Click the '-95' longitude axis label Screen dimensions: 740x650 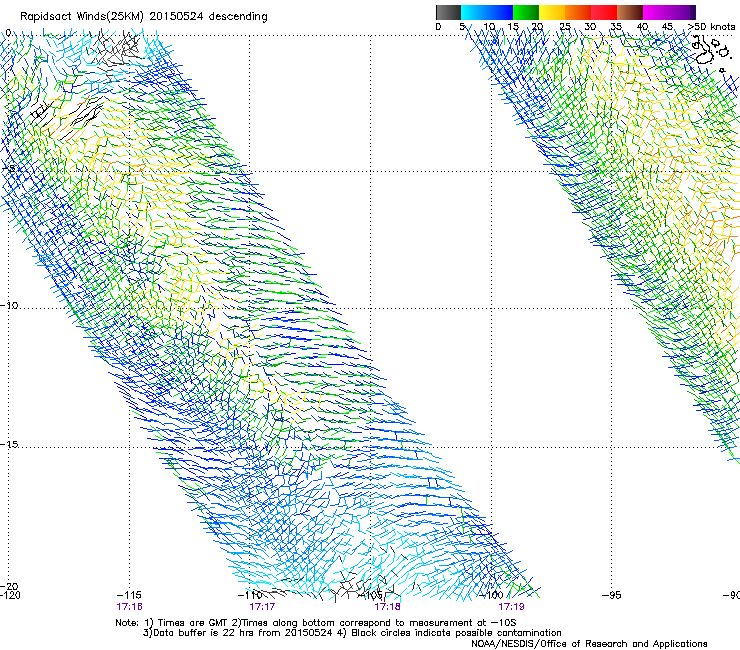[x=612, y=595]
